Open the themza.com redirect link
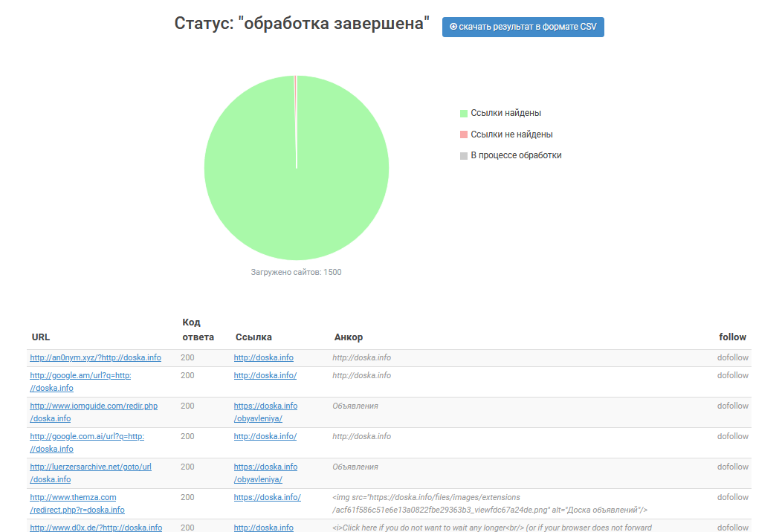The width and height of the screenshot is (782, 532). pyautogui.click(x=77, y=503)
